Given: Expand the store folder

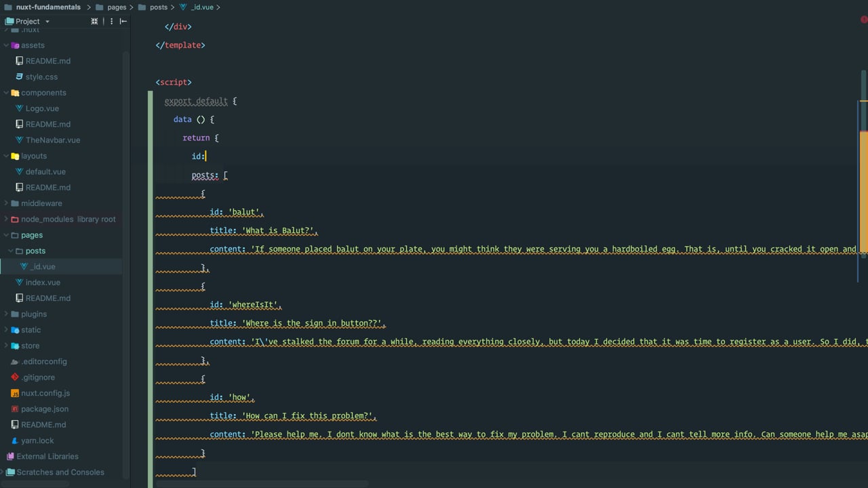Looking at the screenshot, I should click(6, 346).
